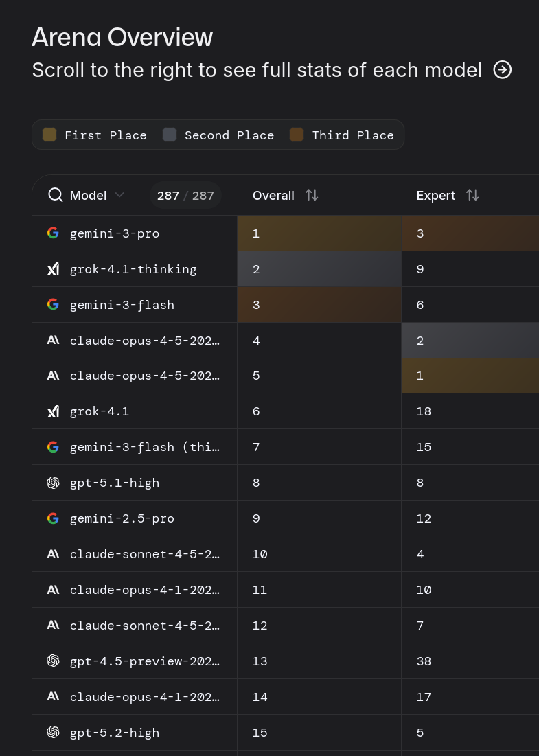This screenshot has width=539, height=756.
Task: Open the gemini-3-flash model name link
Action: coord(122,305)
